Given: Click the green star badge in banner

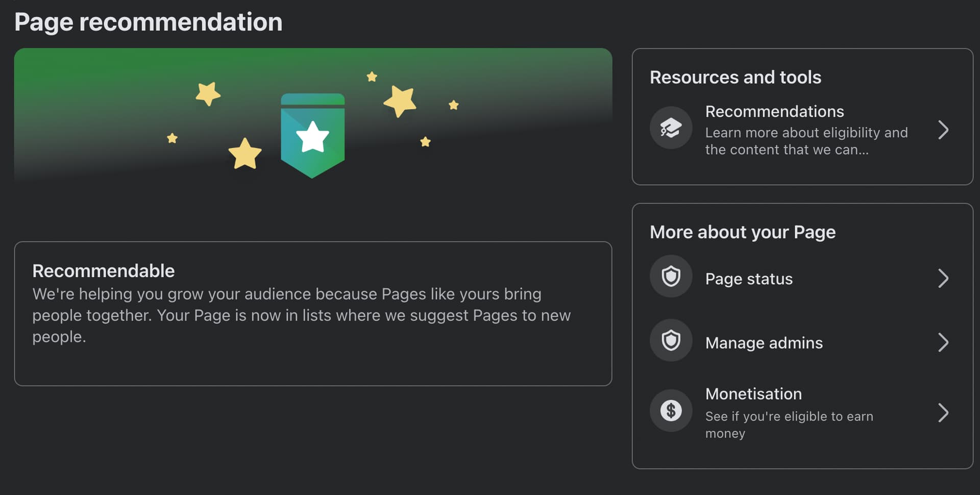Looking at the screenshot, I should [x=312, y=135].
